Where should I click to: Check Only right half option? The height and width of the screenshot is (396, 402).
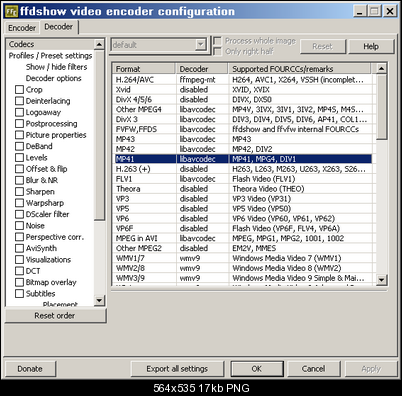pos(217,51)
